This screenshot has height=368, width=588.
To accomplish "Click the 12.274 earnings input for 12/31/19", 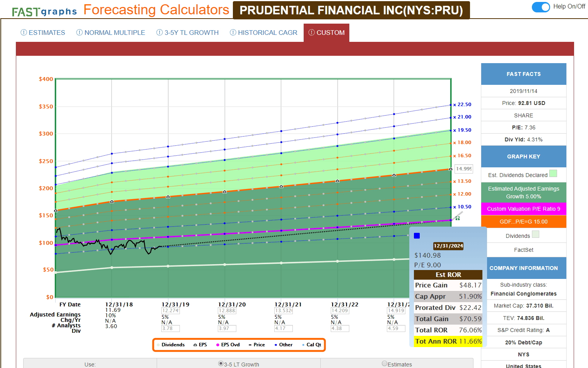I will 171,311.
